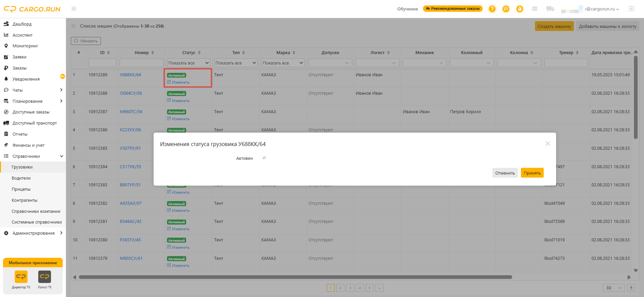Open the chat bubble icon in header
Viewport: 644px width, 297px height.
pos(506,9)
